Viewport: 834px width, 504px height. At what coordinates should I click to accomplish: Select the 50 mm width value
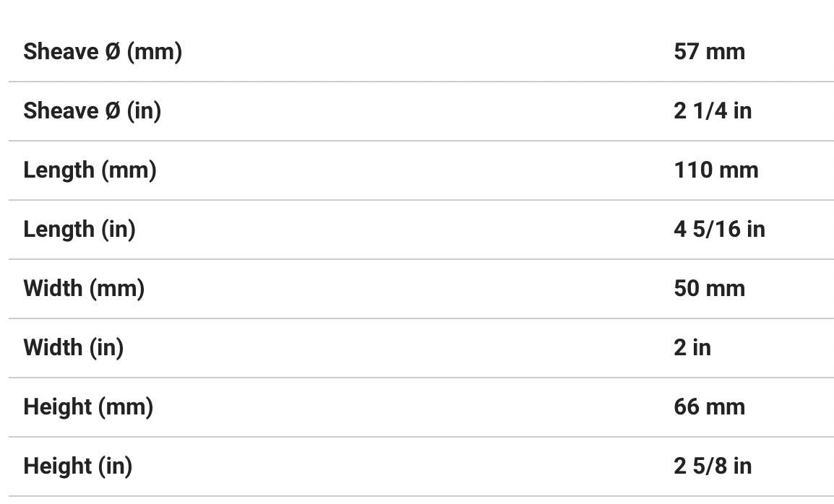709,289
